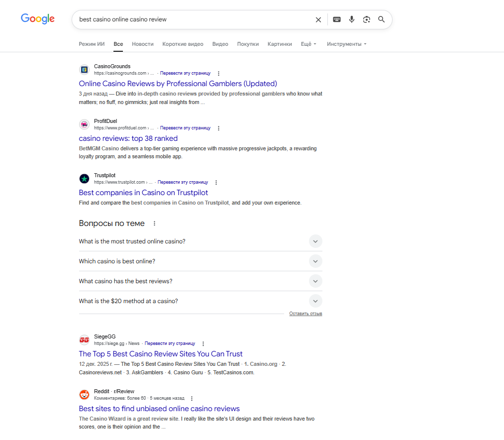Click the magnifying glass search button
This screenshot has height=440, width=504.
click(x=381, y=19)
